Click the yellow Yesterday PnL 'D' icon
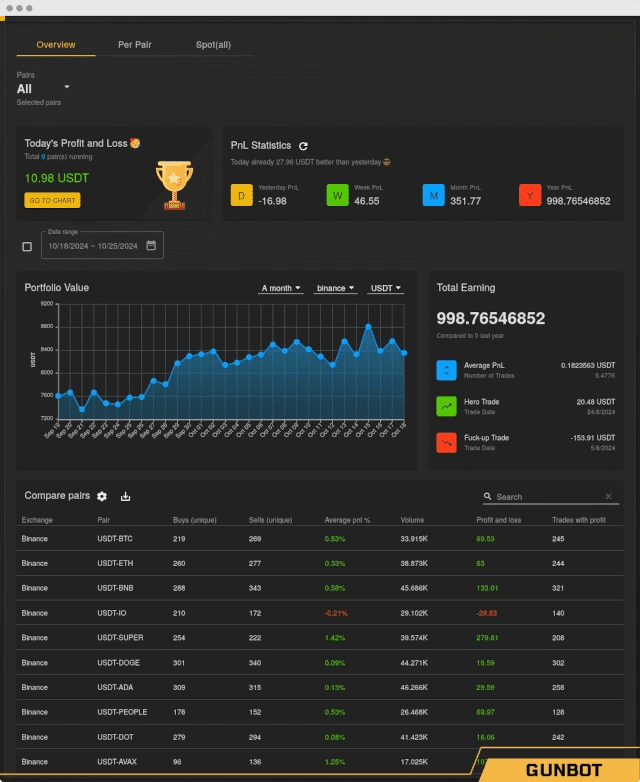Screen dimensions: 640x782 (241, 196)
